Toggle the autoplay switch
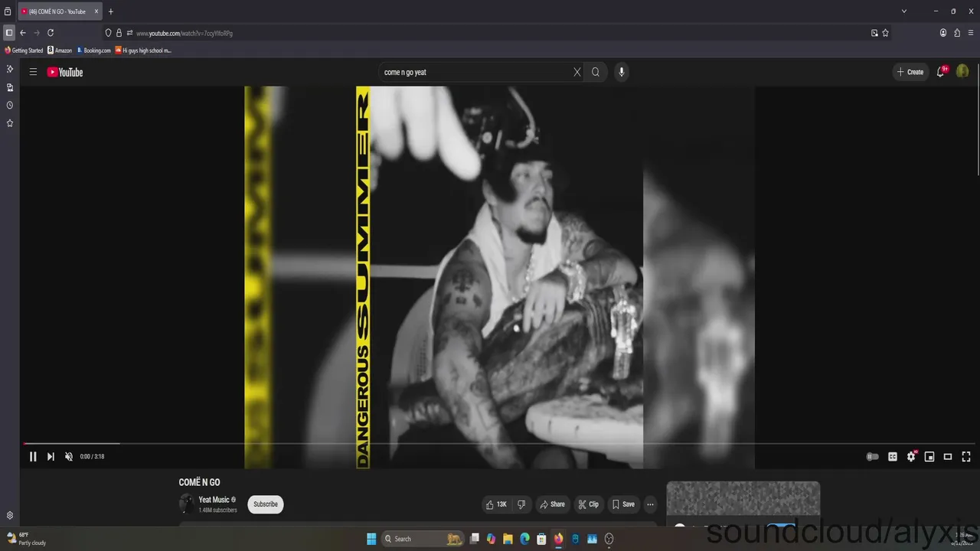Viewport: 980px width, 551px height. [873, 457]
